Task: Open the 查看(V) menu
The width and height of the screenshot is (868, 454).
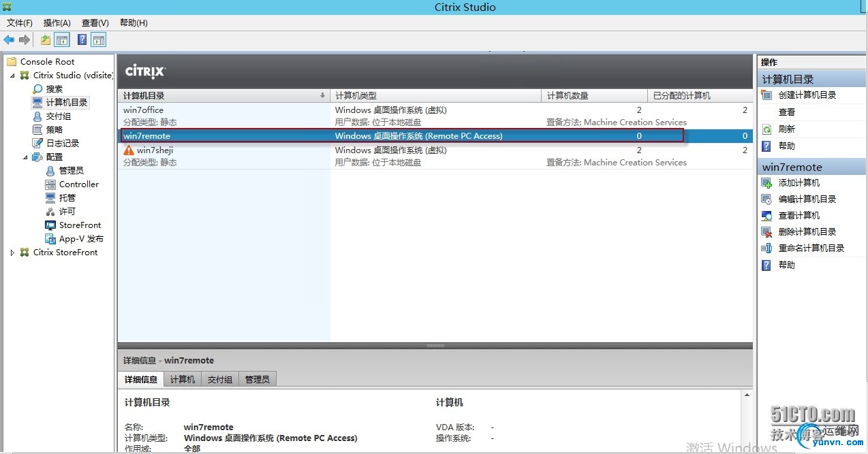Action: tap(95, 23)
